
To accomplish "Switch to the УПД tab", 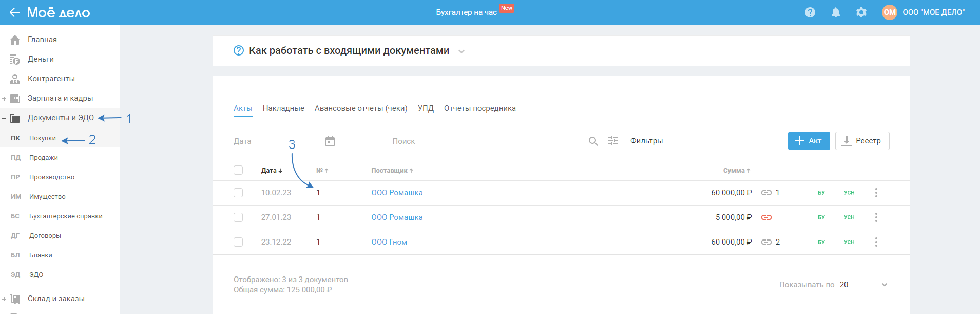I will coord(426,108).
